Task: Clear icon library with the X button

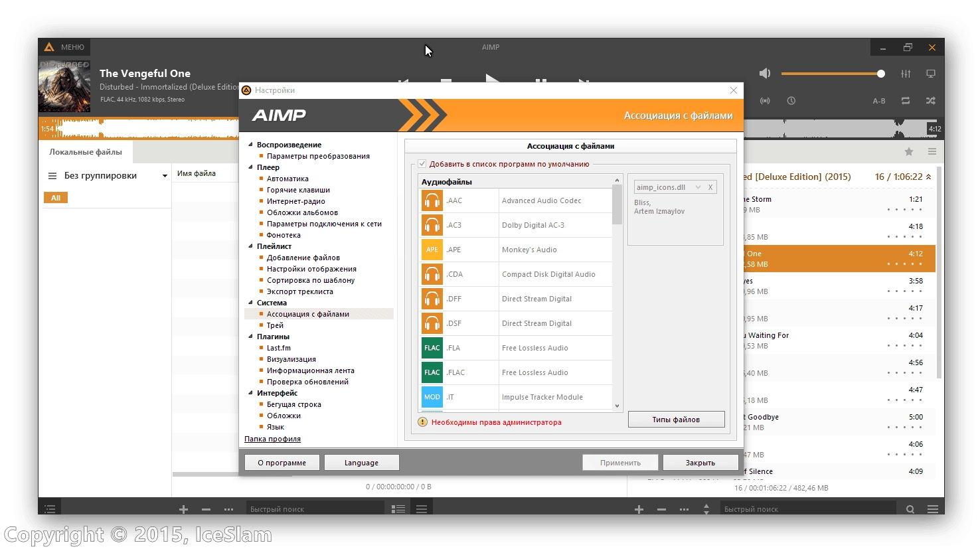Action: 710,187
